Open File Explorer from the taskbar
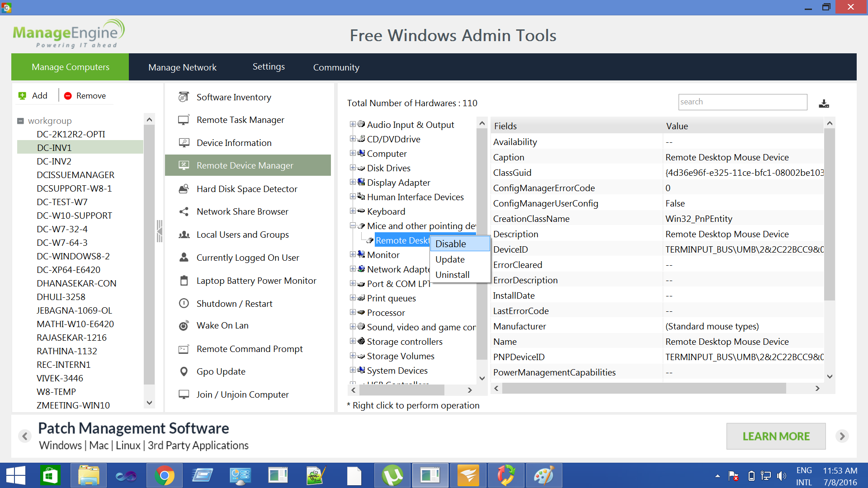Viewport: 868px width, 488px height. click(x=88, y=475)
